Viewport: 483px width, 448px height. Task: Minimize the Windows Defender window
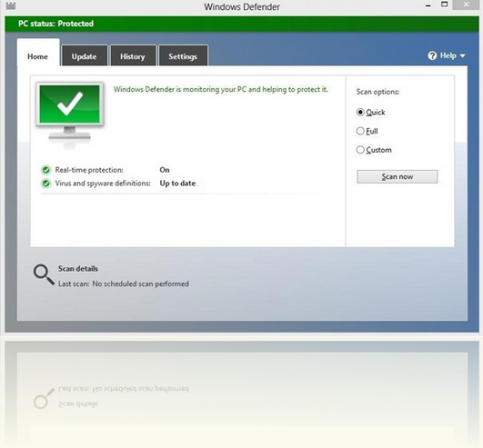coord(428,5)
